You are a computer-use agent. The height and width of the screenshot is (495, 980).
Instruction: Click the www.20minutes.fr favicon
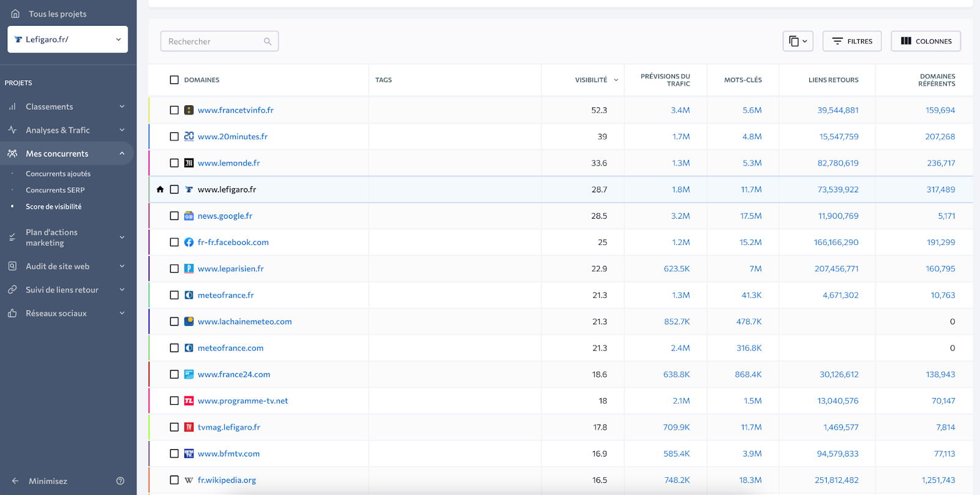[189, 137]
